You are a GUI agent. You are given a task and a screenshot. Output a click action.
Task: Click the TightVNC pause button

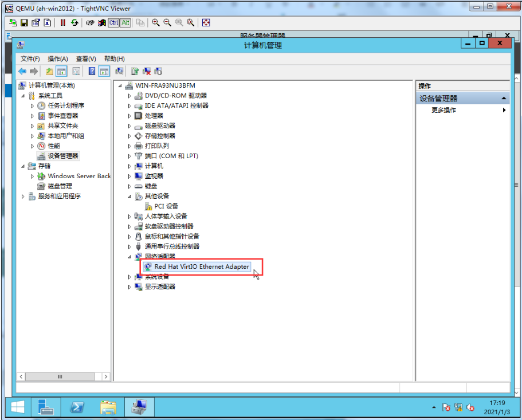pyautogui.click(x=63, y=23)
